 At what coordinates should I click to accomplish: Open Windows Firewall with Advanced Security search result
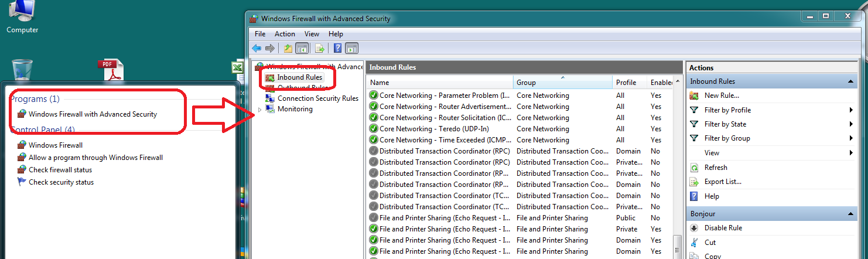(93, 114)
